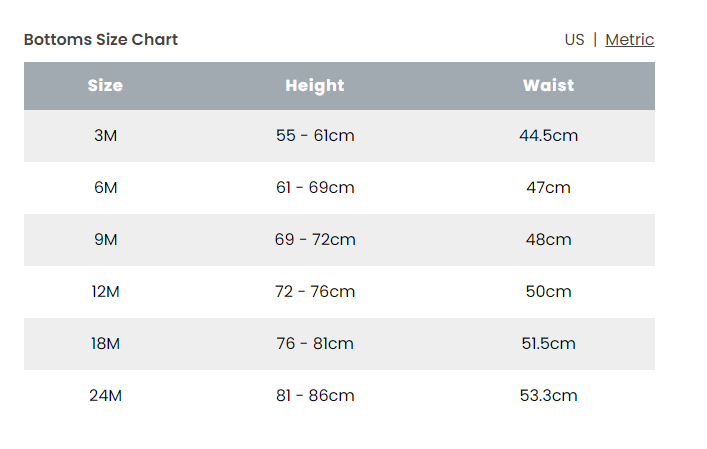Click the 44.5cm waist value

pos(548,136)
